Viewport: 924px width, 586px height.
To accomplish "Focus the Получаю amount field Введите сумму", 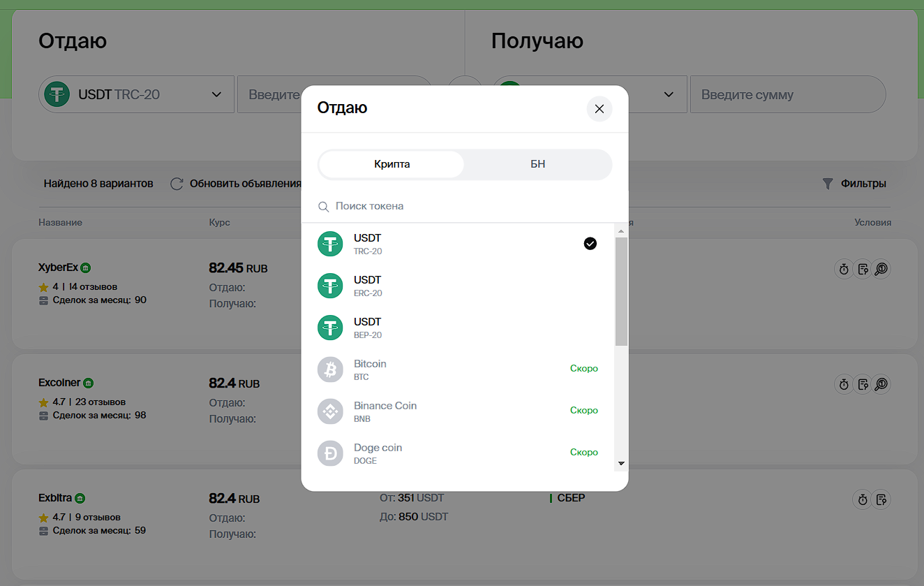I will pos(788,94).
